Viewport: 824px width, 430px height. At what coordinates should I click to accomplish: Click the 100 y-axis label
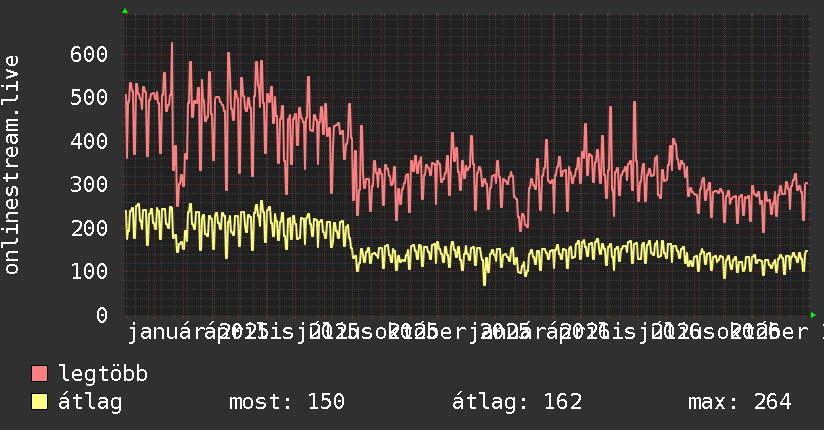point(89,271)
